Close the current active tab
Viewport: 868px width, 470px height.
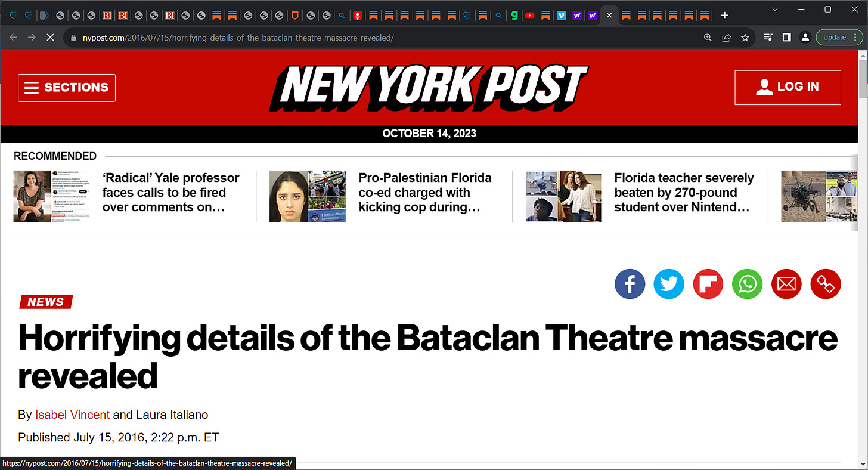pos(609,16)
